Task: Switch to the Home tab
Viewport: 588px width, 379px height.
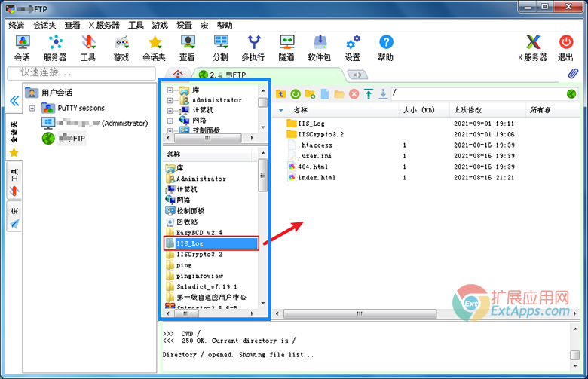Action: point(178,74)
